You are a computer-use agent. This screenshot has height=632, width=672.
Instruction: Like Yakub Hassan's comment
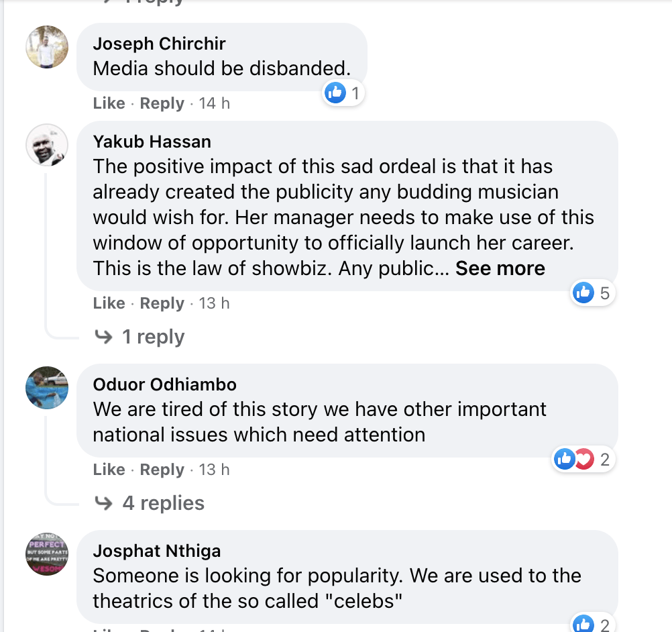109,303
